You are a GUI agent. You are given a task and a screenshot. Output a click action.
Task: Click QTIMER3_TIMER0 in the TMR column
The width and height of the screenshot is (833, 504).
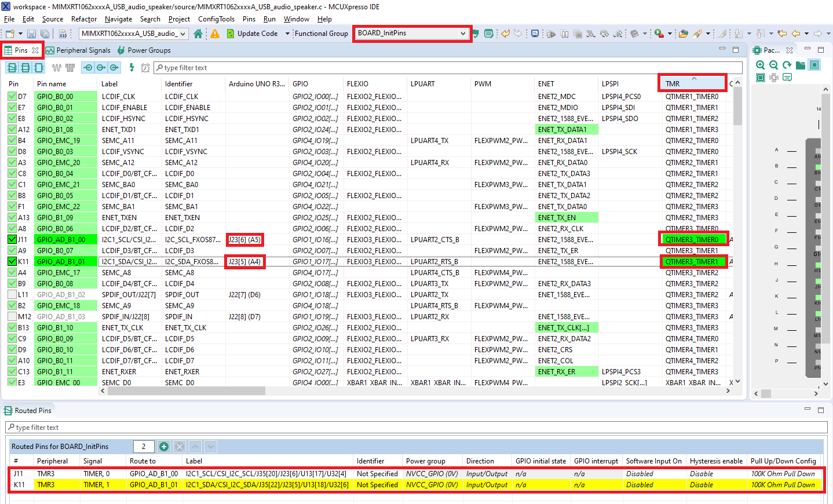pos(693,239)
